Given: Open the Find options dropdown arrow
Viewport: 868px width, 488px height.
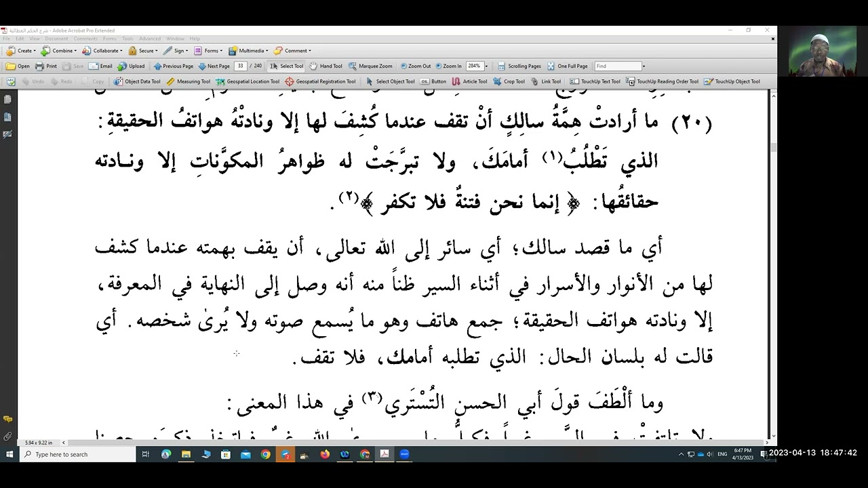Looking at the screenshot, I should click(x=644, y=66).
